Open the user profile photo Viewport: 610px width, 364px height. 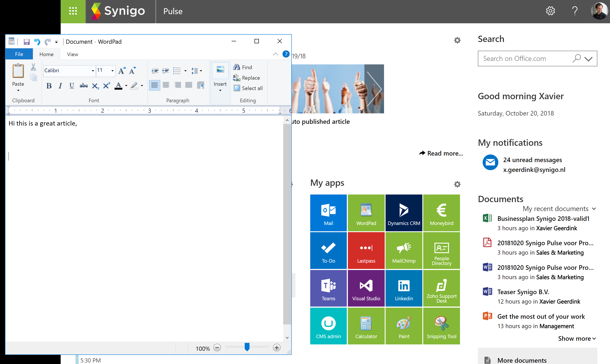coord(600,11)
